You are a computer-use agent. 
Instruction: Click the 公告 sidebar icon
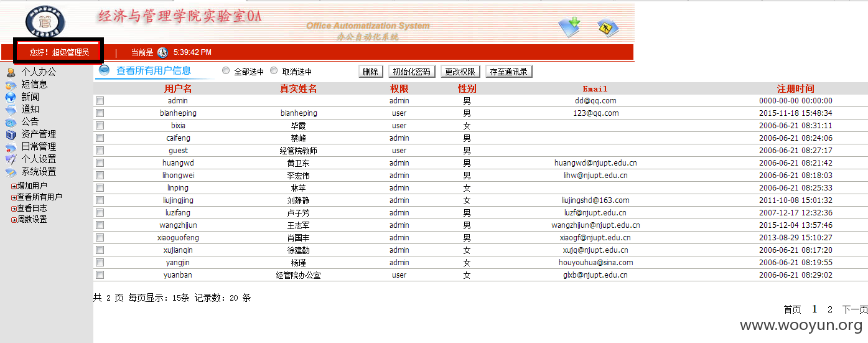(11, 122)
